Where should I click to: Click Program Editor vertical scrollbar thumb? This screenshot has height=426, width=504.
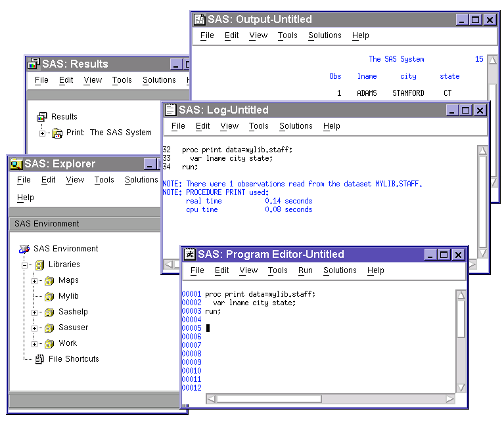(461, 319)
